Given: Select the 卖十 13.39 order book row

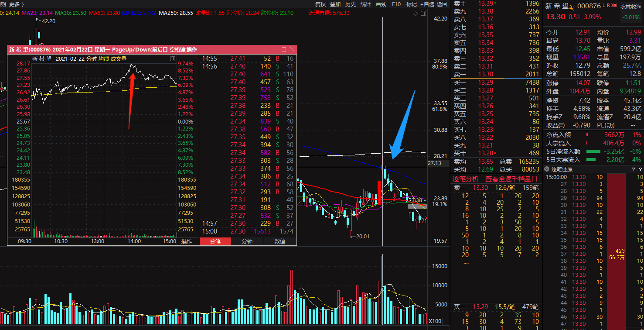Looking at the screenshot, I should point(496,3).
